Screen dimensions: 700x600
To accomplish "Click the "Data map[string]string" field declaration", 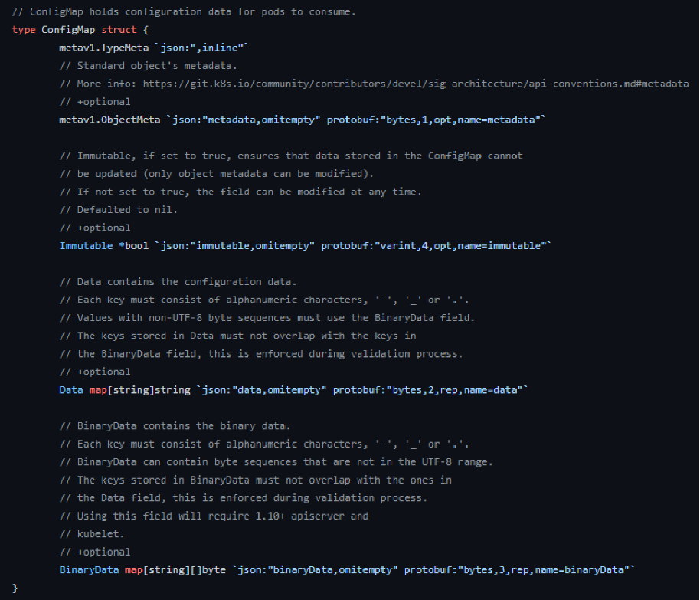I will point(294,390).
